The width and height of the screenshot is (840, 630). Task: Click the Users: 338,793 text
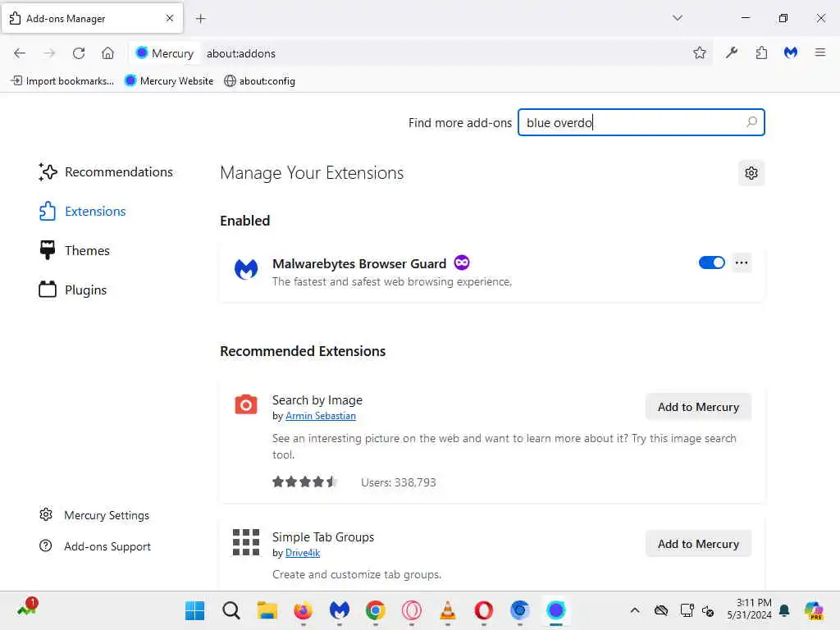tap(398, 482)
